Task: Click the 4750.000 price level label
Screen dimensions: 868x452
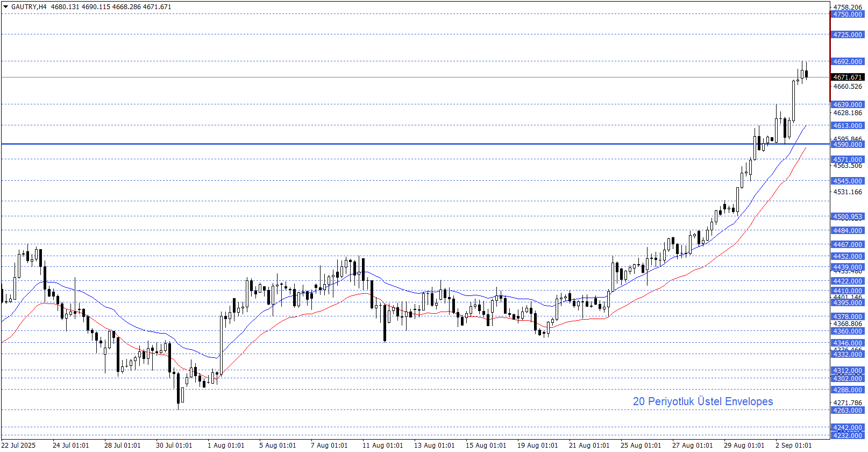Action: pos(848,15)
